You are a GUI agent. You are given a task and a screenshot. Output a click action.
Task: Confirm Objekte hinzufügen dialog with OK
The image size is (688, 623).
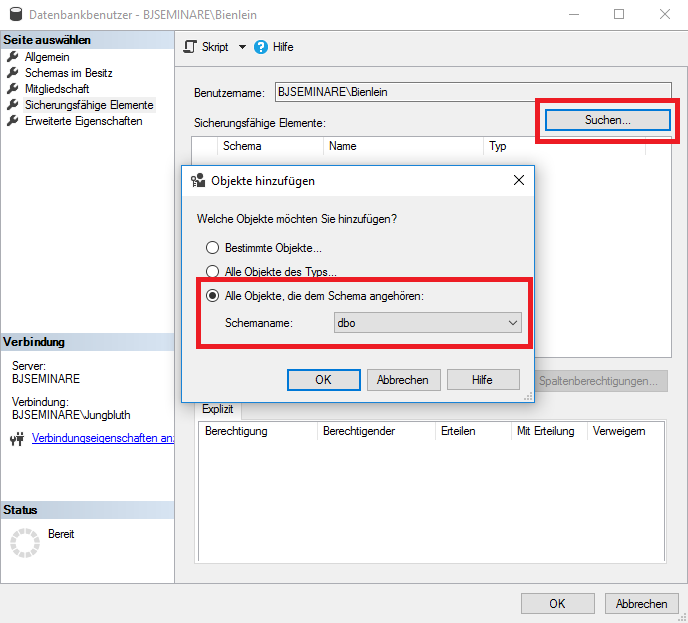pyautogui.click(x=323, y=380)
